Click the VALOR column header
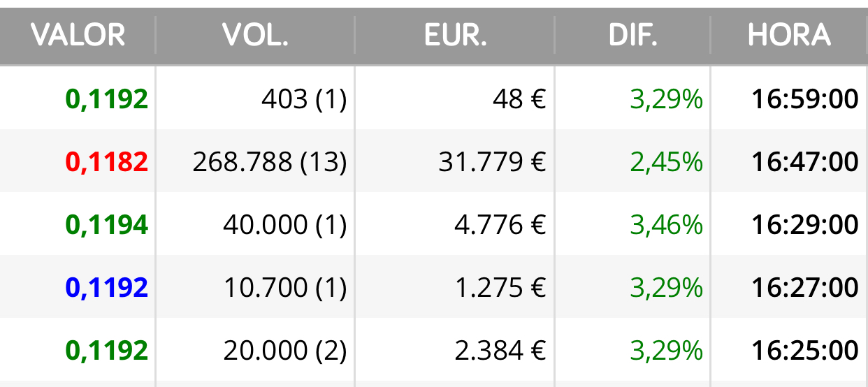868x387 pixels. [78, 34]
